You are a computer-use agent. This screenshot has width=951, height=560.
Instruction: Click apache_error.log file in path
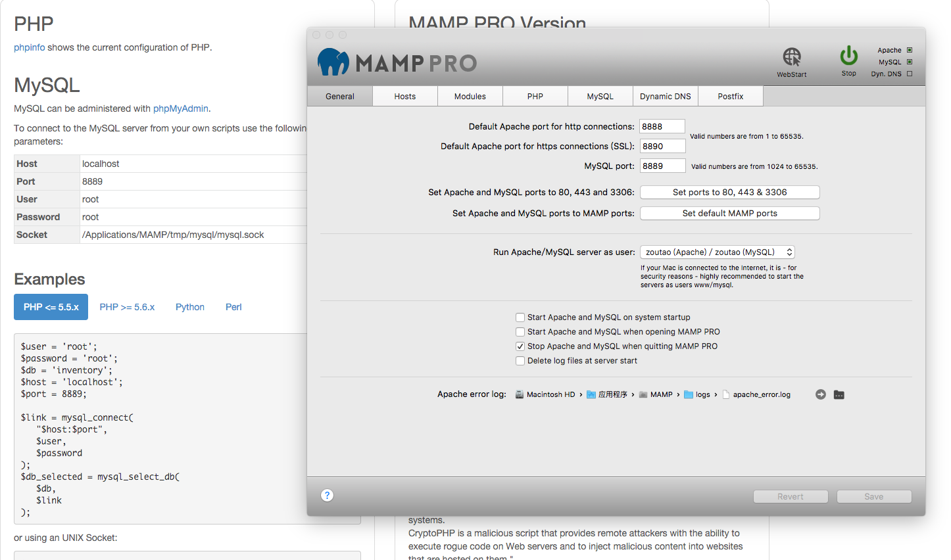[756, 394]
